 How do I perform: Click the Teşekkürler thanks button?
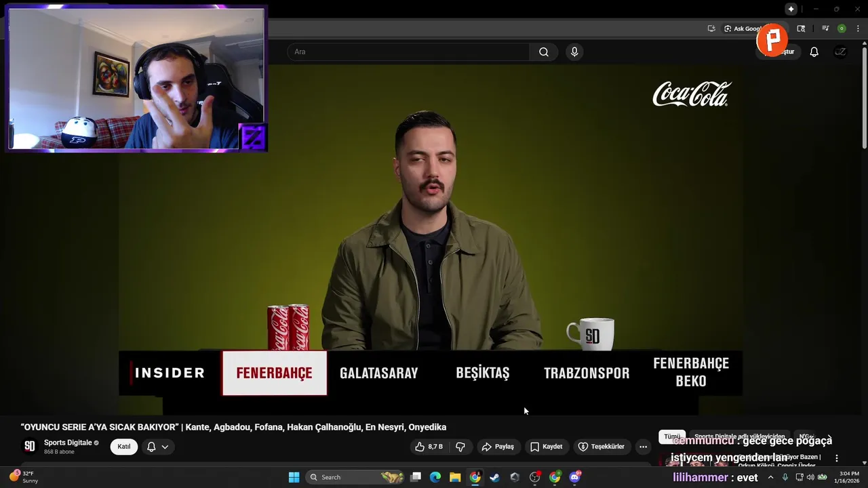click(601, 447)
